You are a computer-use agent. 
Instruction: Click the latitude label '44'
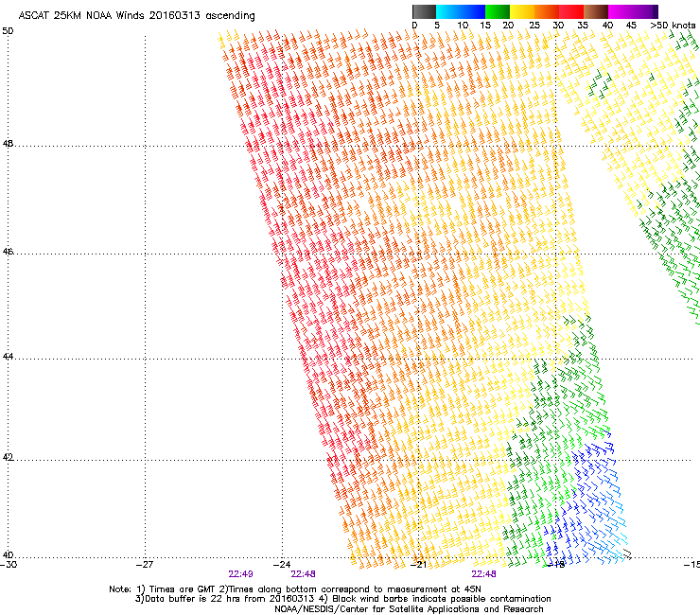(8, 357)
